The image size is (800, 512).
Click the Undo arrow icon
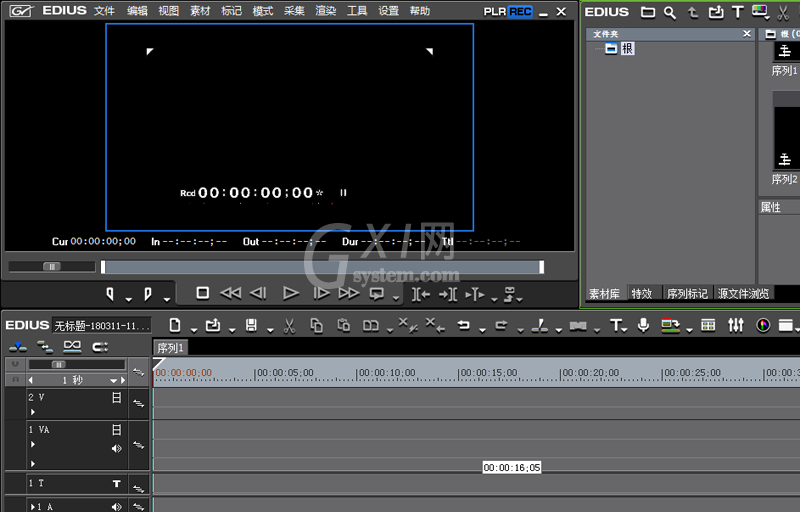[x=463, y=325]
